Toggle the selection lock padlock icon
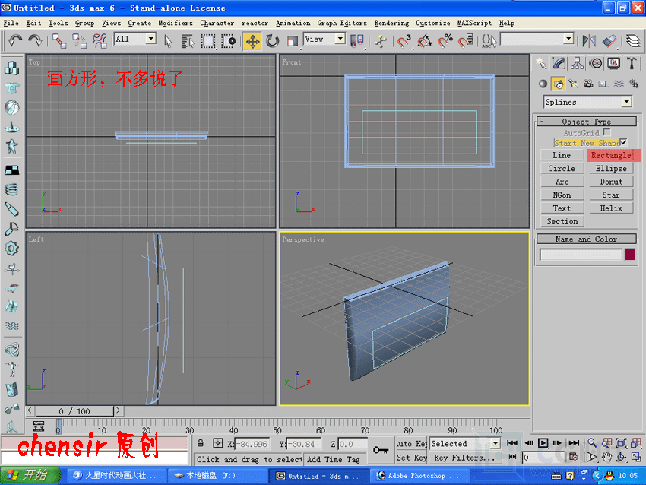Viewport: 646px width, 485px height. (201, 443)
